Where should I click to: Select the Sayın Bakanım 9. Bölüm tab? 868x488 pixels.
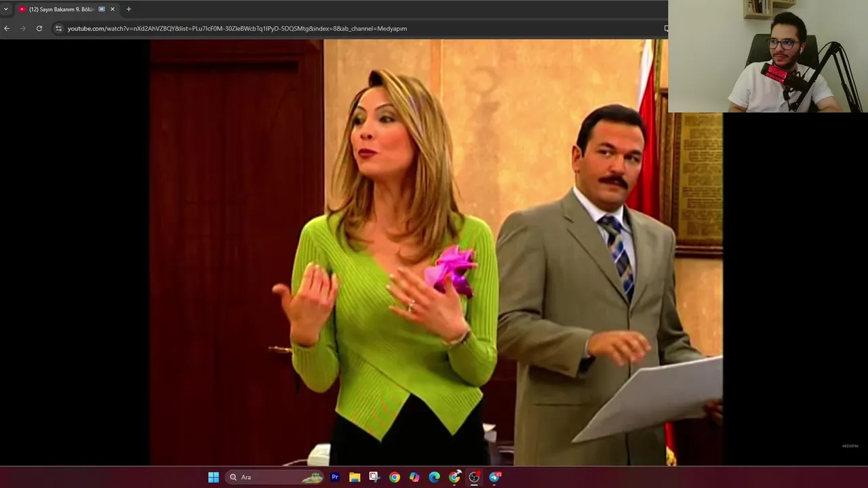tap(68, 9)
